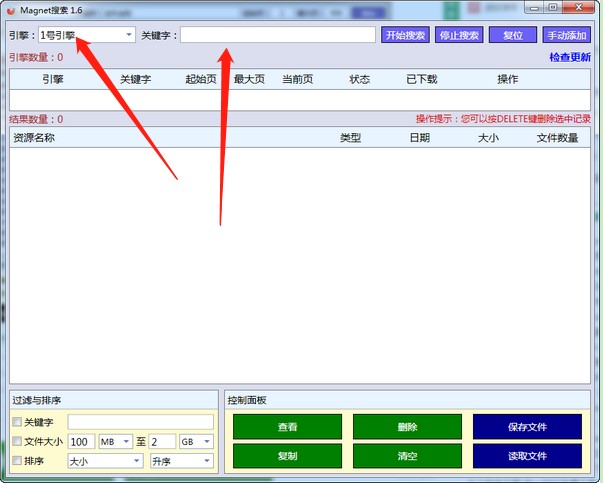The height and width of the screenshot is (483, 603).
Task: Click the Magnet app icon in title bar
Action: click(10, 10)
